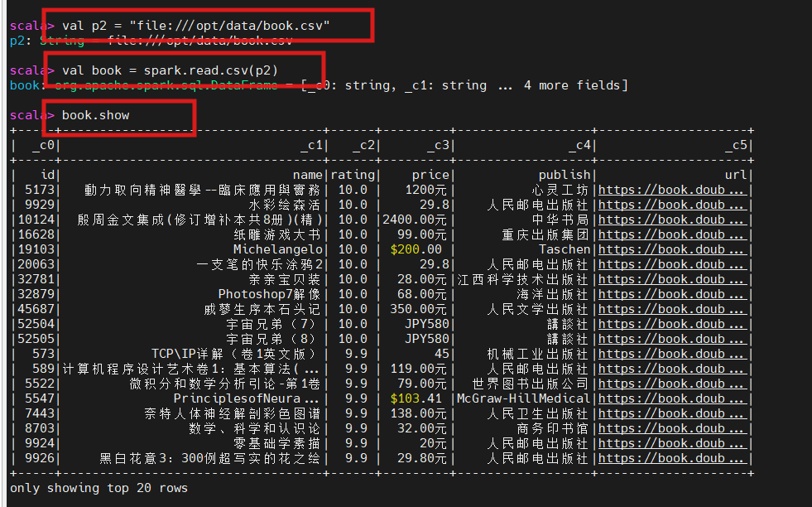Open the URL link in the 8703 row
Screen dimensions: 812x507
tap(671, 429)
